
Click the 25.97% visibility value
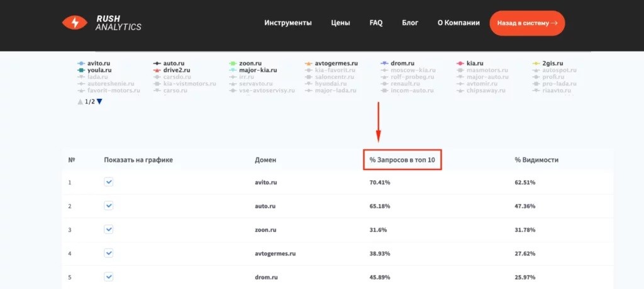[525, 277]
